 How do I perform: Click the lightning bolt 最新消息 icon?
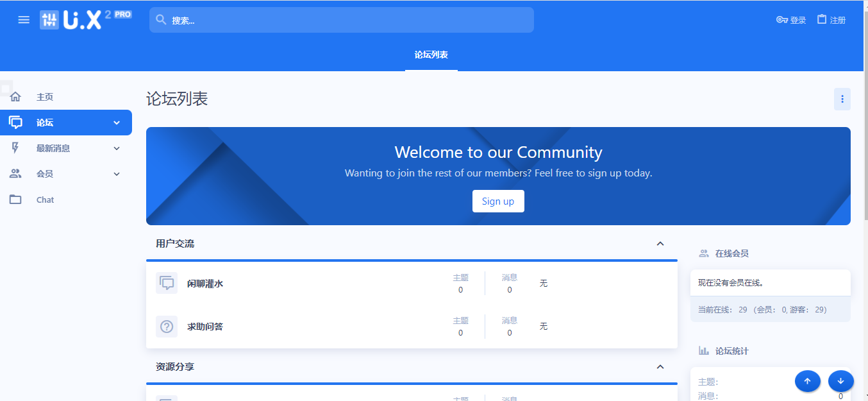[x=15, y=148]
